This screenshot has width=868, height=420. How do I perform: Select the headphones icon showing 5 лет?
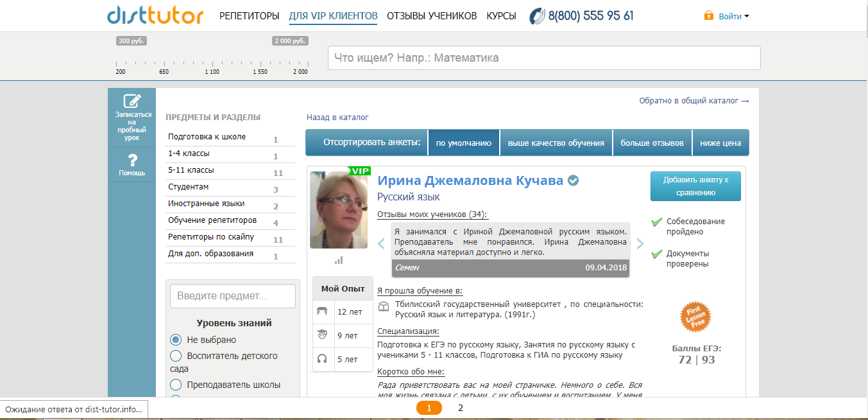(x=323, y=359)
